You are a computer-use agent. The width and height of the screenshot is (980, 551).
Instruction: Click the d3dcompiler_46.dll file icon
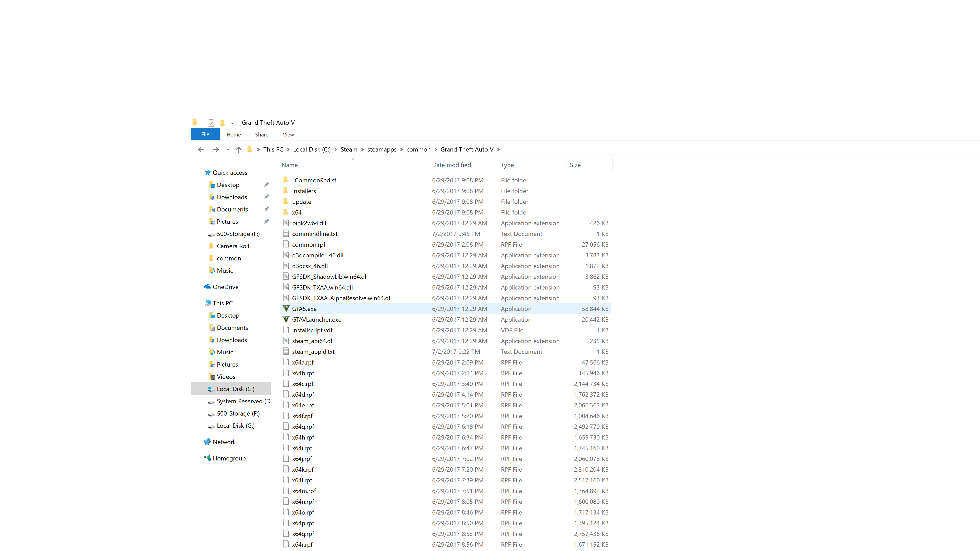286,255
